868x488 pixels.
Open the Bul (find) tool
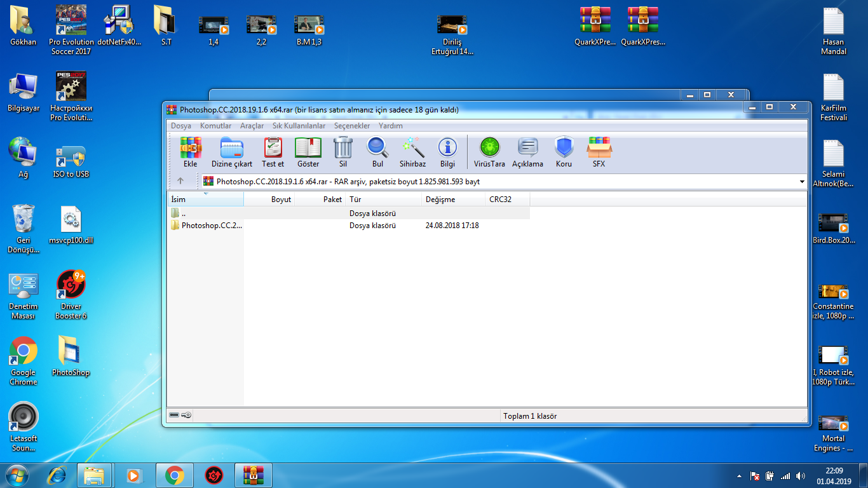pyautogui.click(x=377, y=152)
